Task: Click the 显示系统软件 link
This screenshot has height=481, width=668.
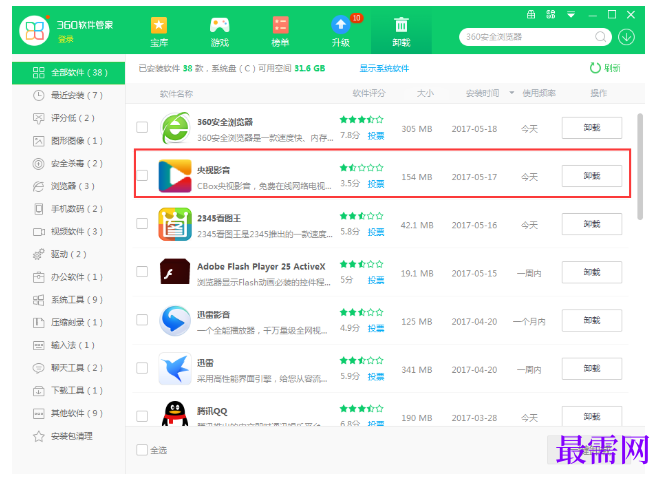Action: tap(384, 68)
